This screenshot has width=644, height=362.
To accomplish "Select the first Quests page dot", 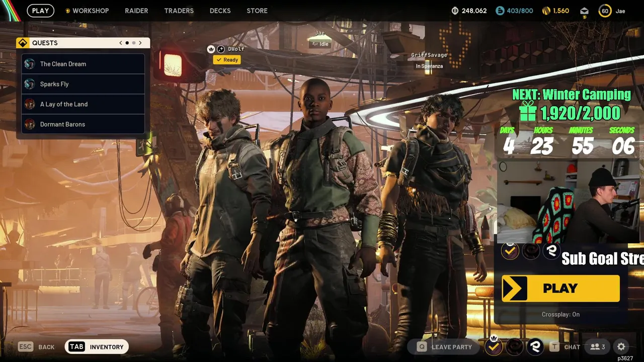I will coord(127,43).
